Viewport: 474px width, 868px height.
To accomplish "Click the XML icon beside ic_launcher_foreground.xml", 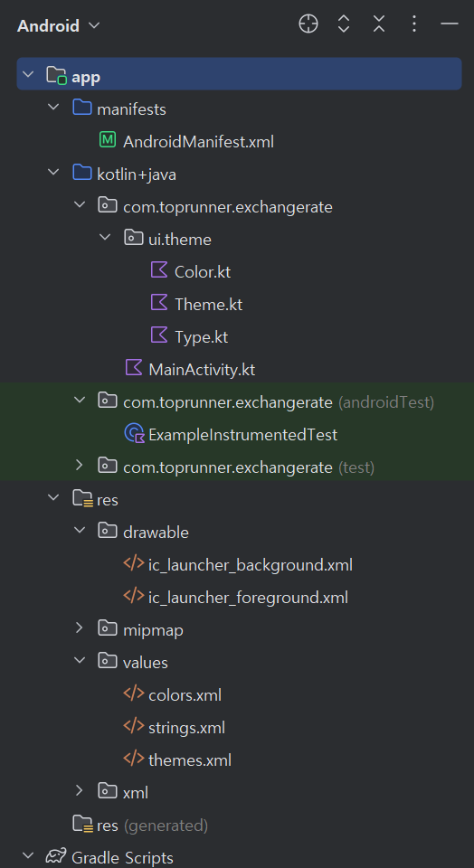I will [x=134, y=596].
